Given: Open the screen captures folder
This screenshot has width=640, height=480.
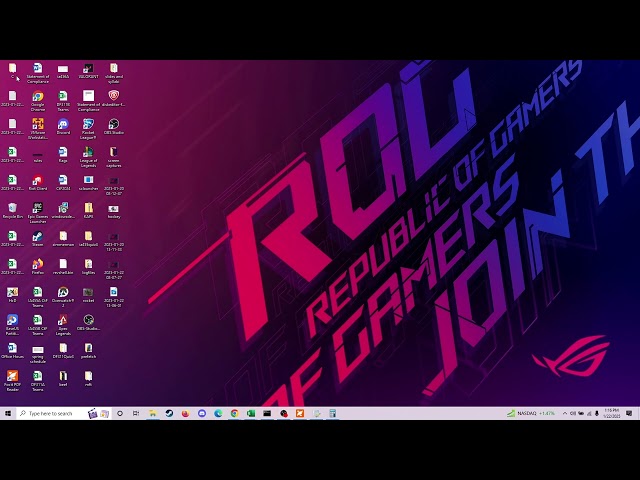Looking at the screenshot, I should (113, 157).
